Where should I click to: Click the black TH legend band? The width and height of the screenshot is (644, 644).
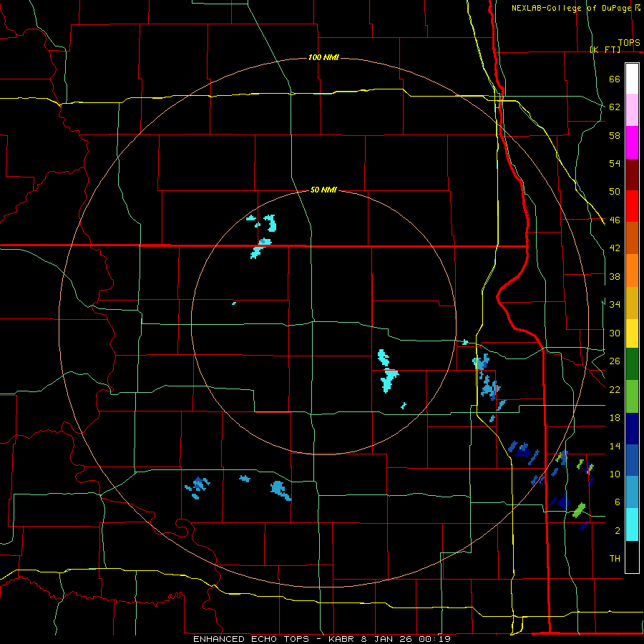pyautogui.click(x=632, y=557)
